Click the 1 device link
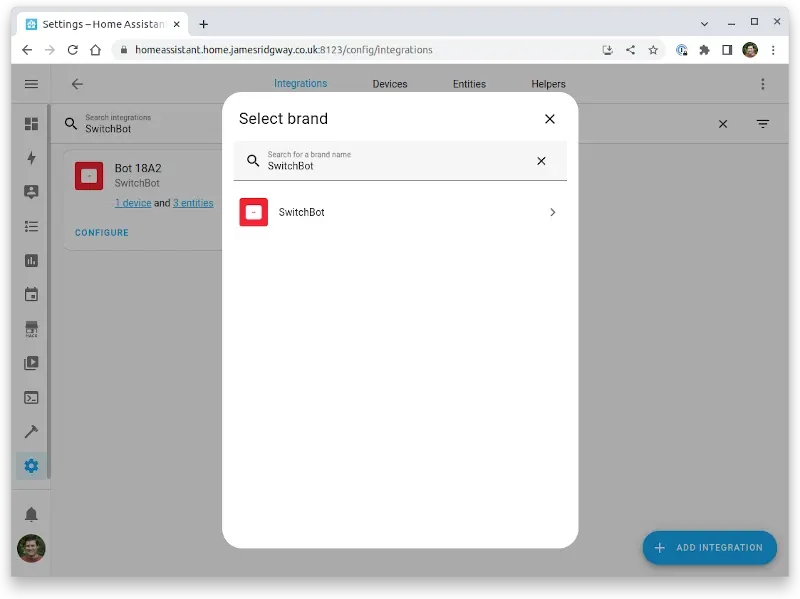The image size is (800, 599). click(x=133, y=203)
